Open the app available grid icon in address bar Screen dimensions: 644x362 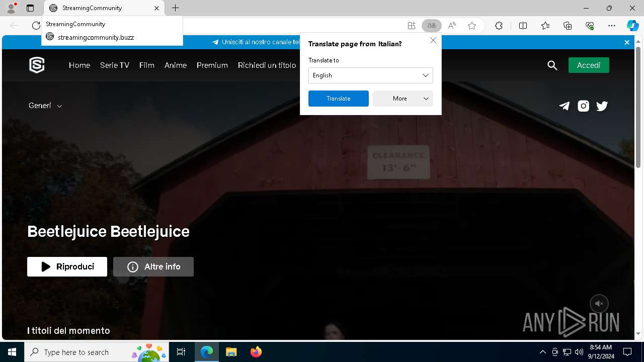pyautogui.click(x=412, y=26)
